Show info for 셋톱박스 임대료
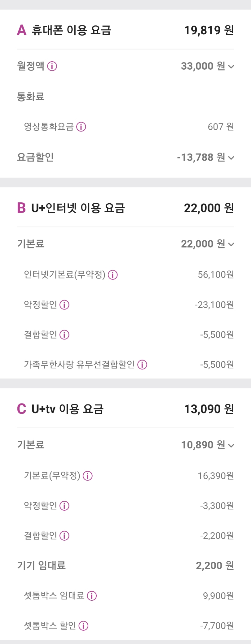Screen dimensions: 251x644 [x=92, y=596]
